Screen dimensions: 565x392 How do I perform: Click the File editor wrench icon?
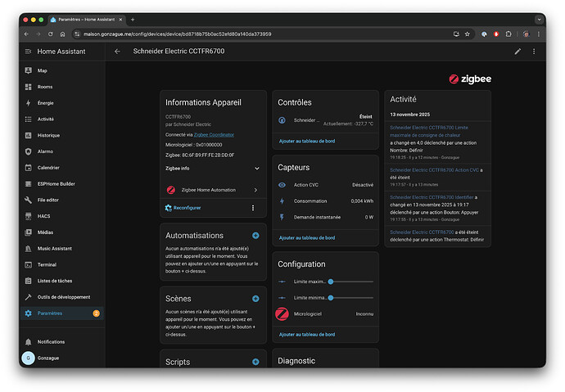click(29, 200)
